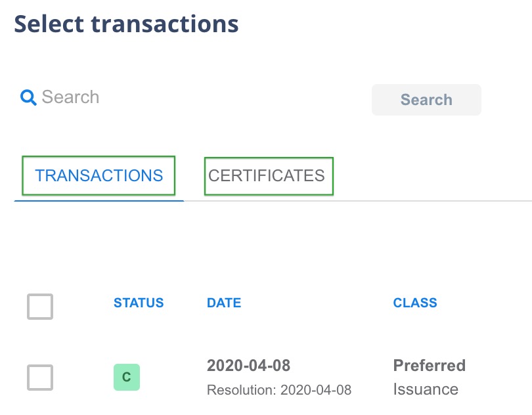Click the blue magnifier search icon
Screen dimensions: 532x415
28,97
